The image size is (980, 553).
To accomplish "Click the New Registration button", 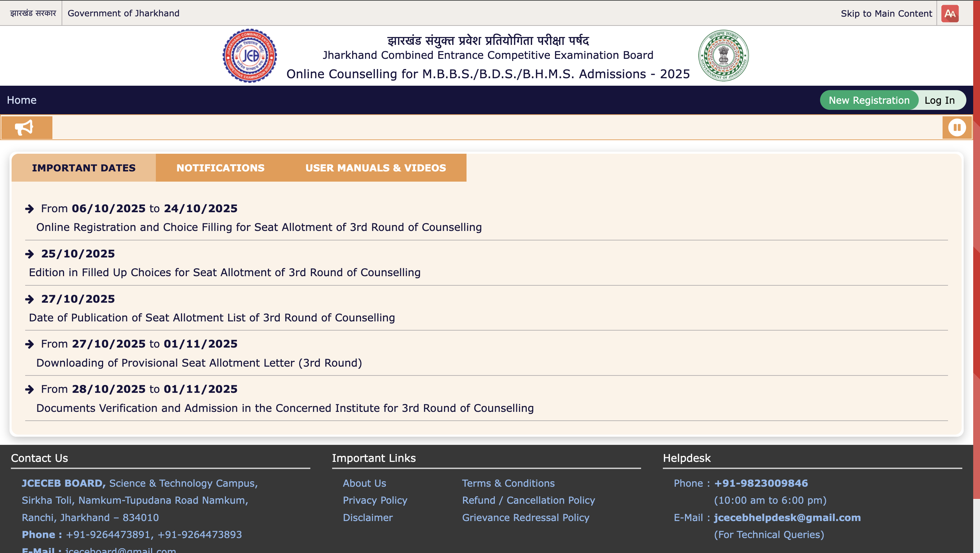I will 869,100.
